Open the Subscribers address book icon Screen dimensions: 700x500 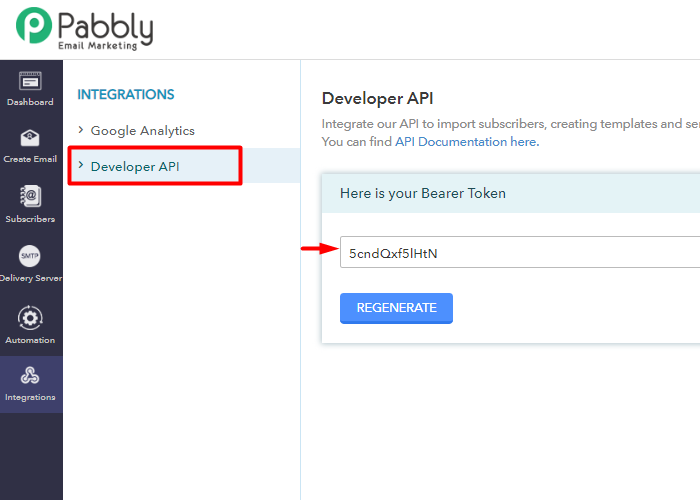tap(30, 196)
